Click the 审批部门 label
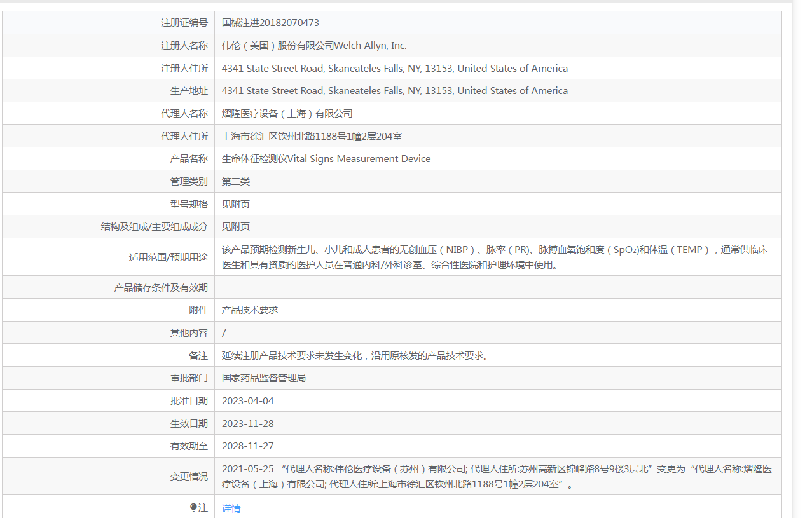This screenshot has height=518, width=812. (189, 378)
